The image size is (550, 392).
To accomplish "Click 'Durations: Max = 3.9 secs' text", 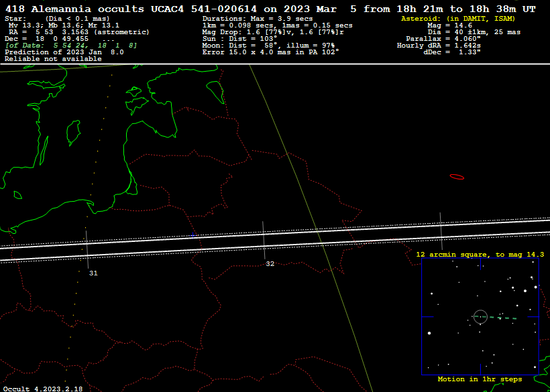I will tap(258, 19).
